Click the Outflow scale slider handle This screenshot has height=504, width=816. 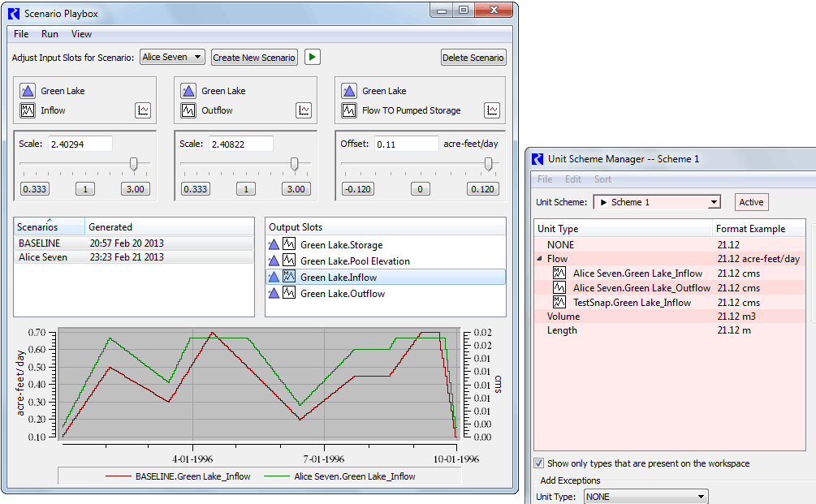295,164
